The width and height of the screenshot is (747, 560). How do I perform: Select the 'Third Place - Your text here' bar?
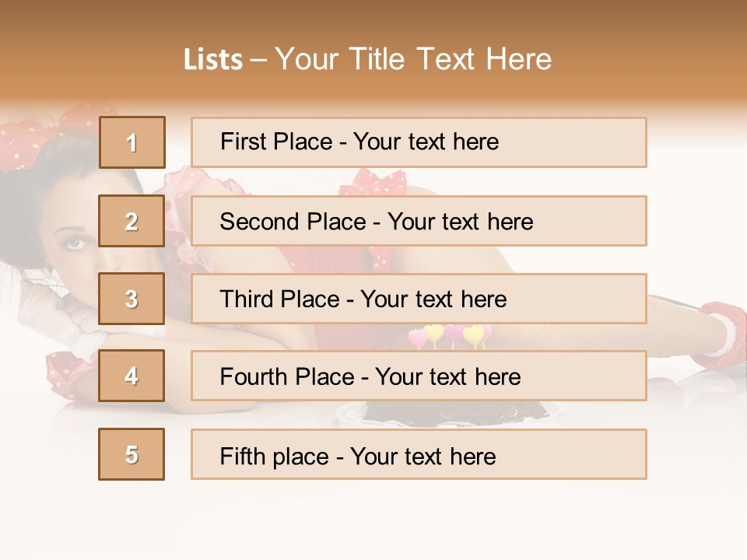[x=419, y=299]
